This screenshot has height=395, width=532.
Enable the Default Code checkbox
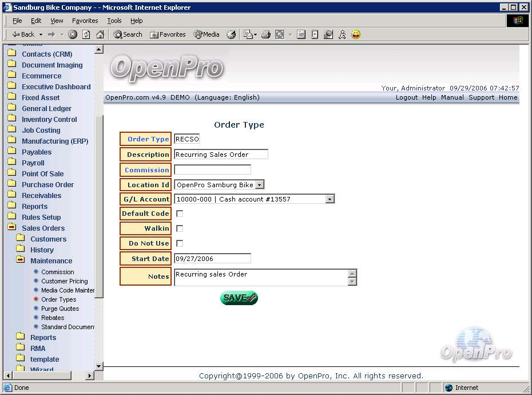(180, 214)
